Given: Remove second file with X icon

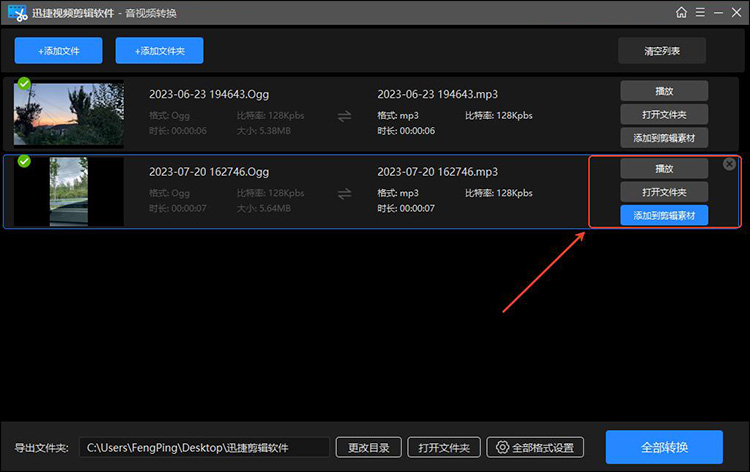Looking at the screenshot, I should 729,165.
